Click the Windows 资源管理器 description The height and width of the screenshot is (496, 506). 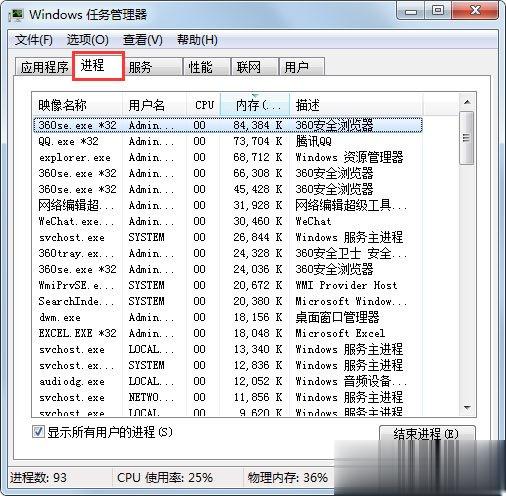tap(349, 157)
